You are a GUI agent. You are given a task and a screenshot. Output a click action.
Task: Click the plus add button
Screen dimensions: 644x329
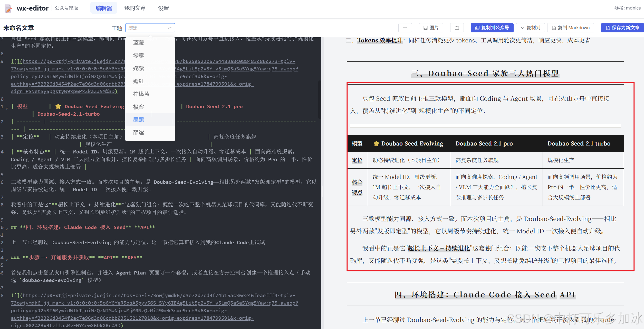coord(405,28)
